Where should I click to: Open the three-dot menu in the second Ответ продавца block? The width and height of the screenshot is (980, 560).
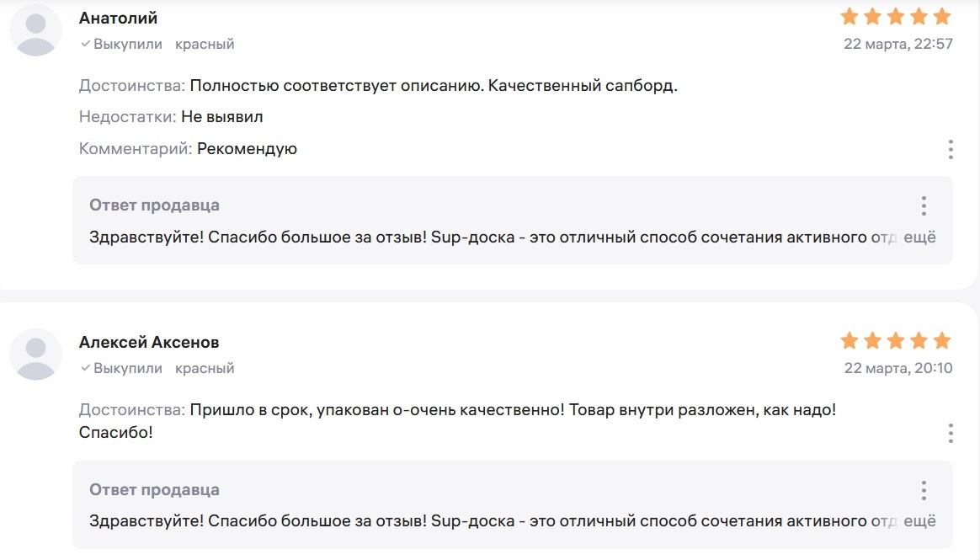point(924,489)
